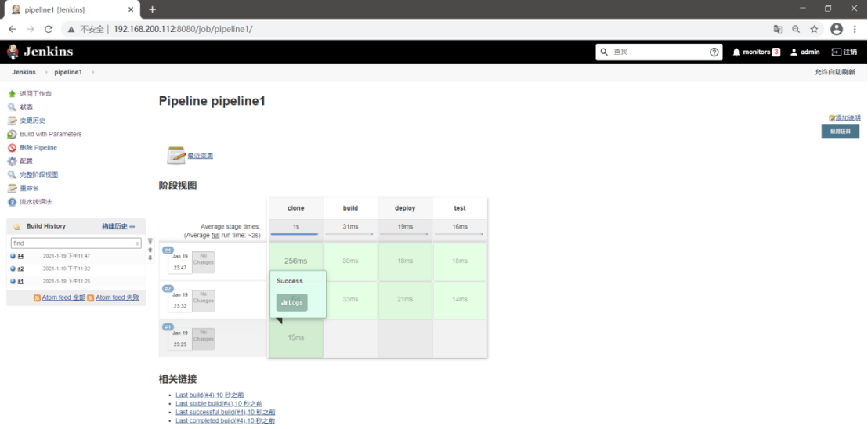Click build #1 clone stage cell 15ms

tap(295, 337)
